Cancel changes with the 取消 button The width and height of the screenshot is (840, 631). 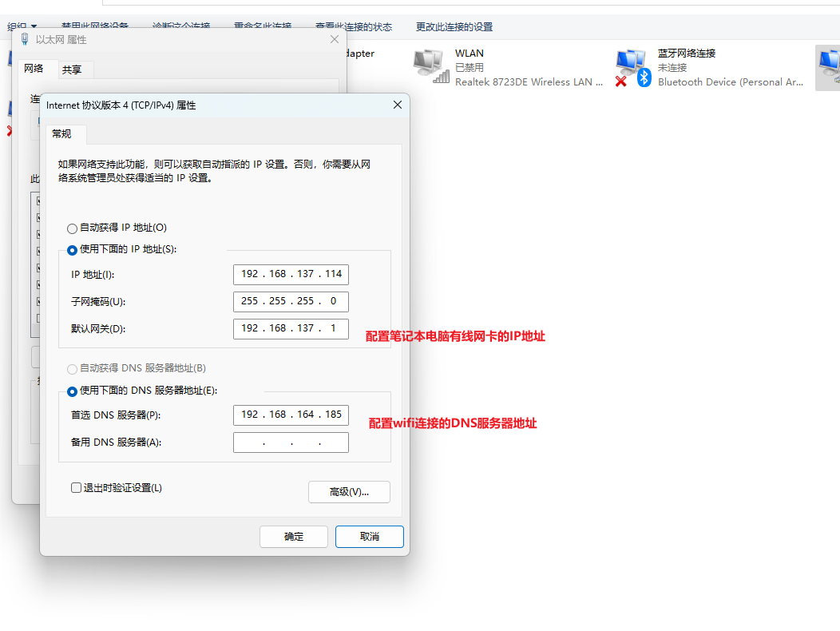coord(369,537)
